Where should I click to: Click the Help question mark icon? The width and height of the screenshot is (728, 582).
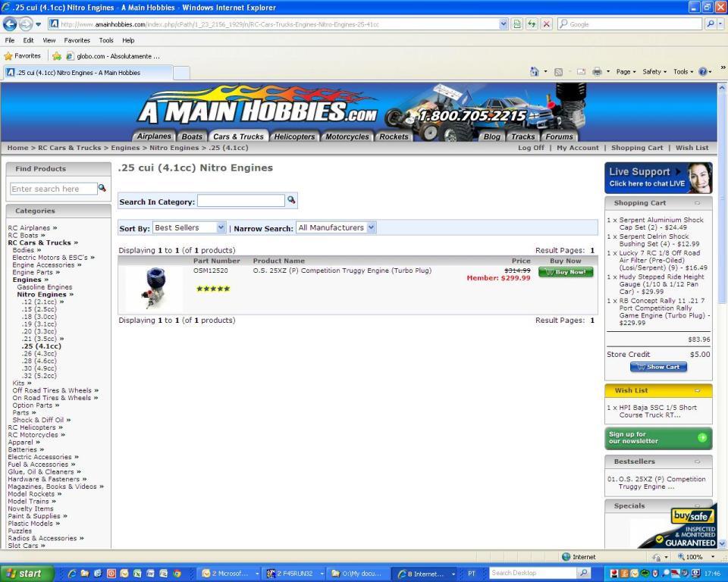(702, 72)
